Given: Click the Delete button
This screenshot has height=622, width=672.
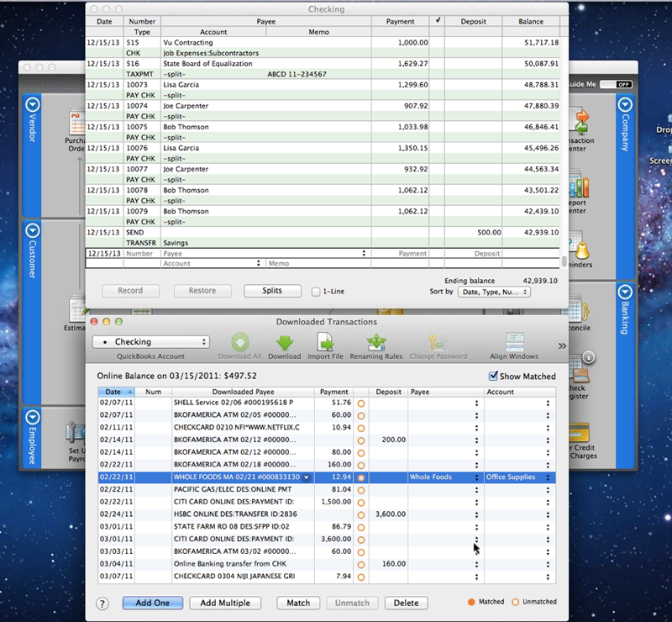Looking at the screenshot, I should click(x=406, y=603).
